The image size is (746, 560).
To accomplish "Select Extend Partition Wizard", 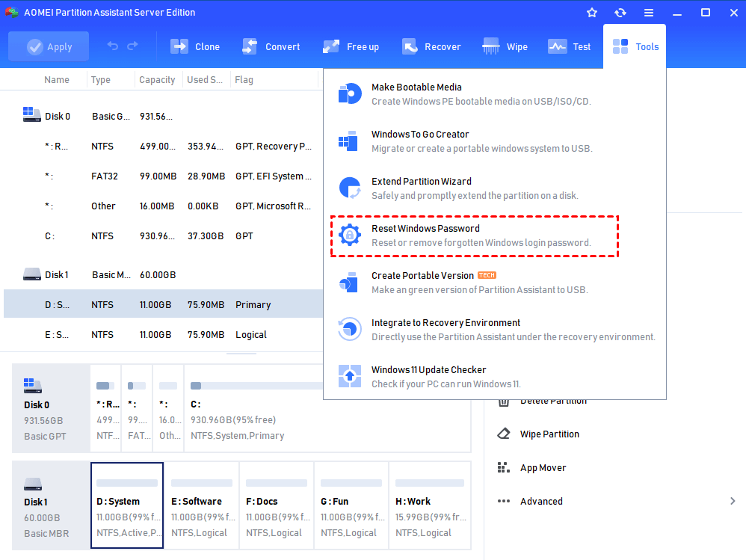I will [x=495, y=188].
